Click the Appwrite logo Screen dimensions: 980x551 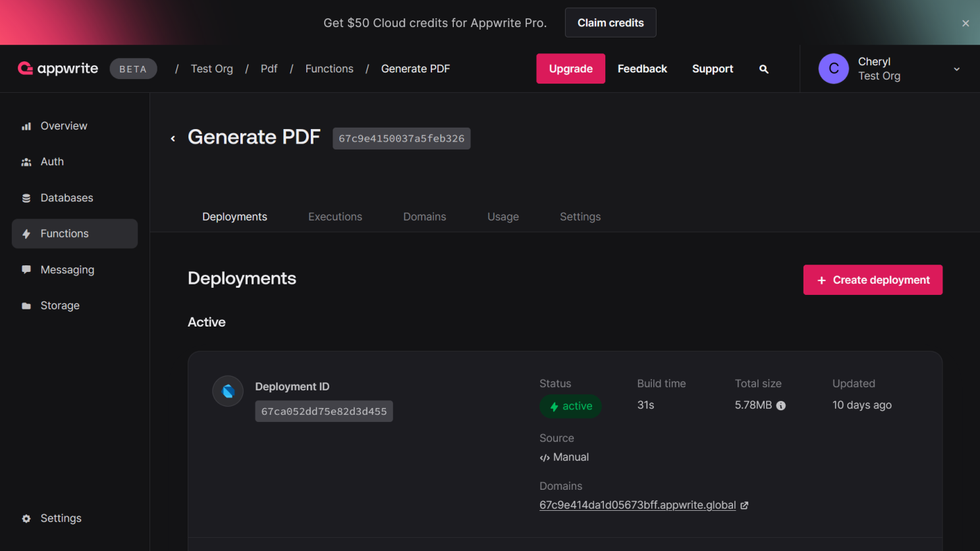click(58, 68)
